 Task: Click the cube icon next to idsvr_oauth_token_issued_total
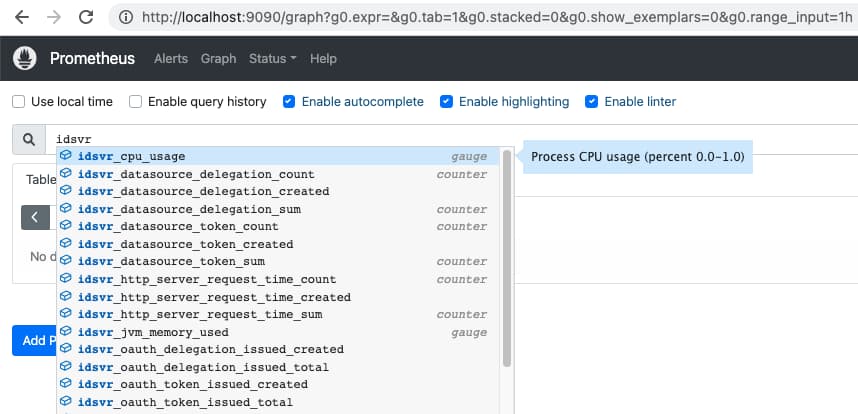tap(66, 401)
